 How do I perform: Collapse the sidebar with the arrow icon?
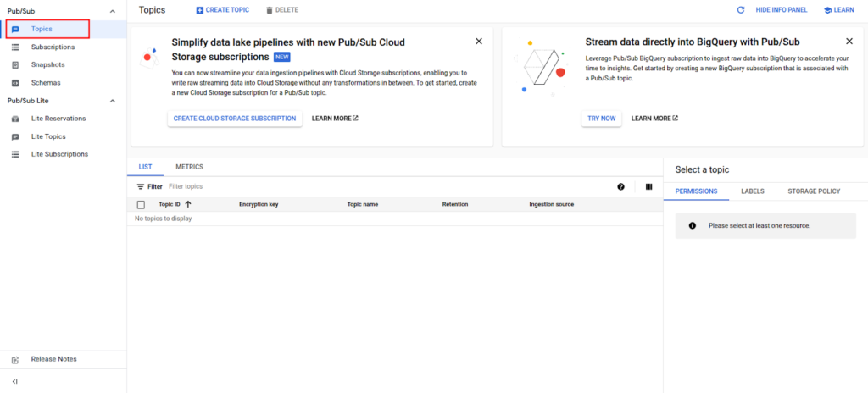(x=15, y=381)
